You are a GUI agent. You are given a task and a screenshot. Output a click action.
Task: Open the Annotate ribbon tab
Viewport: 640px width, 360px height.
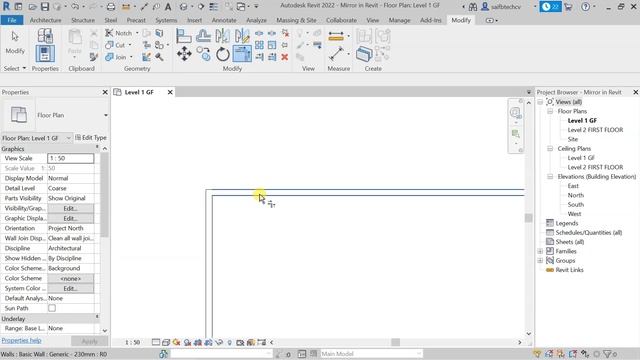(x=224, y=20)
